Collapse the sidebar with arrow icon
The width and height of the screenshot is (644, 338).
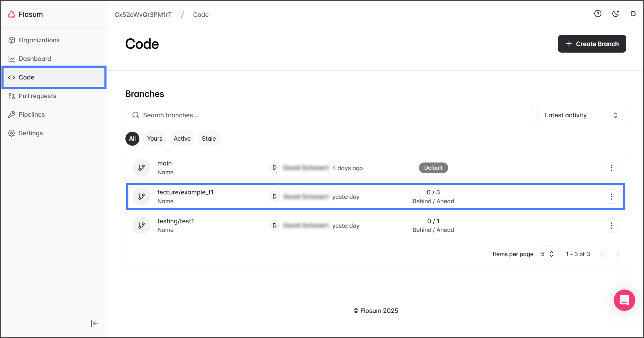[x=94, y=323]
